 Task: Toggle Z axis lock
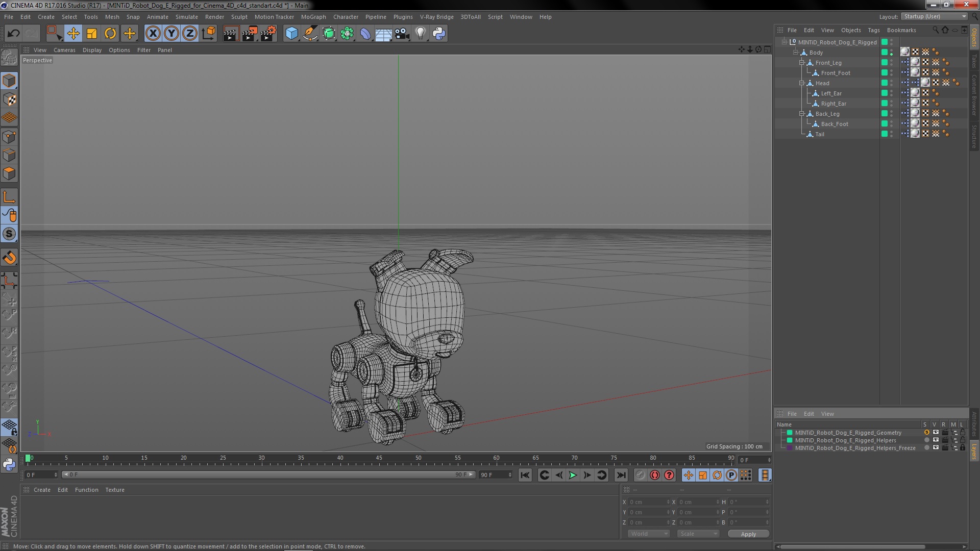click(x=190, y=34)
